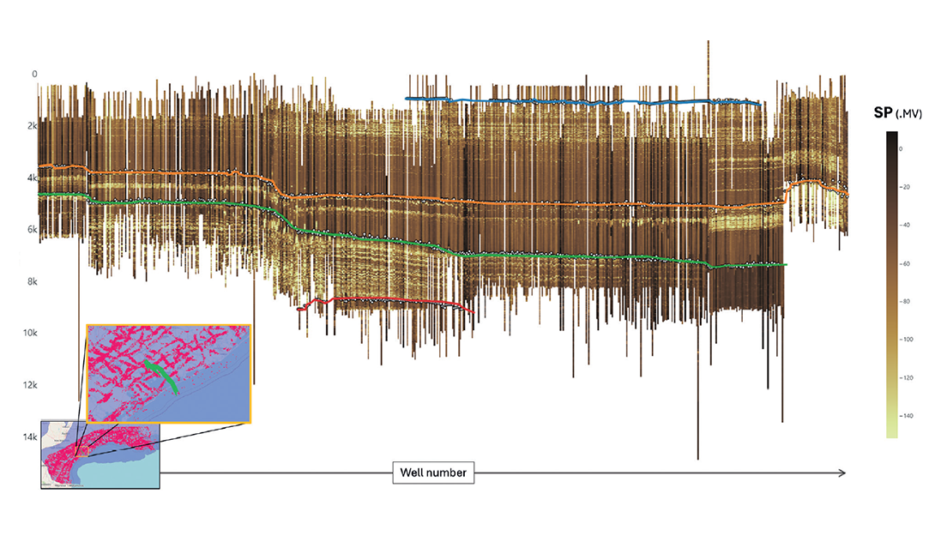Select the 4k depth axis label
The height and width of the screenshot is (560, 935).
[x=33, y=178]
